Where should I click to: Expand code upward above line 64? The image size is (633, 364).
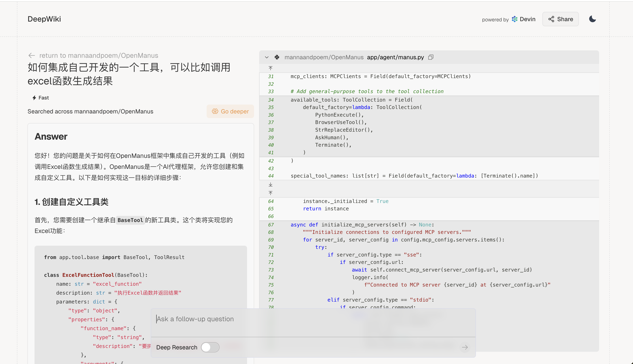(270, 193)
